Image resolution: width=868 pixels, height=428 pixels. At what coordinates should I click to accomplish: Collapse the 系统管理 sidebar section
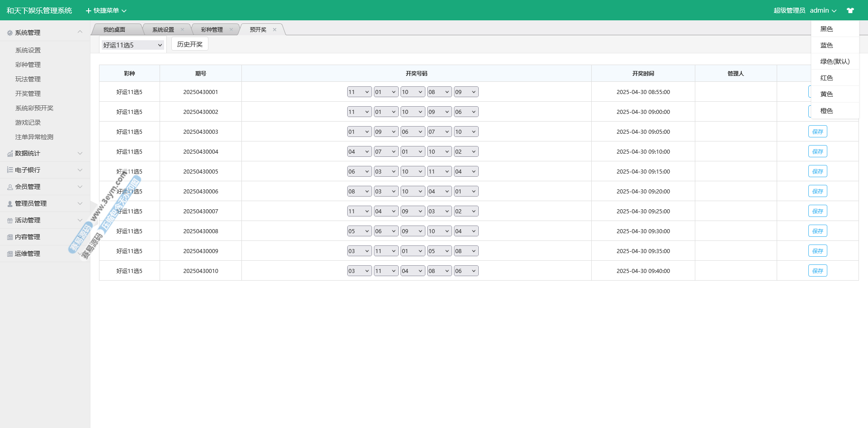80,32
